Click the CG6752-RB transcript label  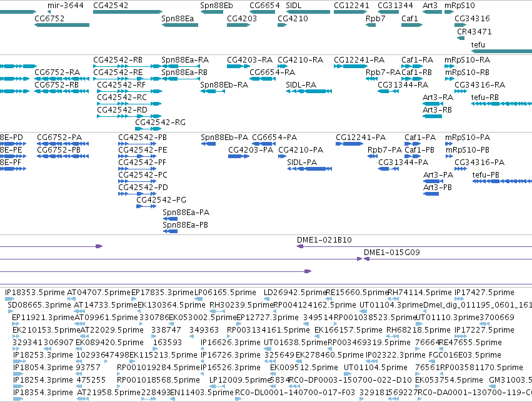[x=57, y=85]
